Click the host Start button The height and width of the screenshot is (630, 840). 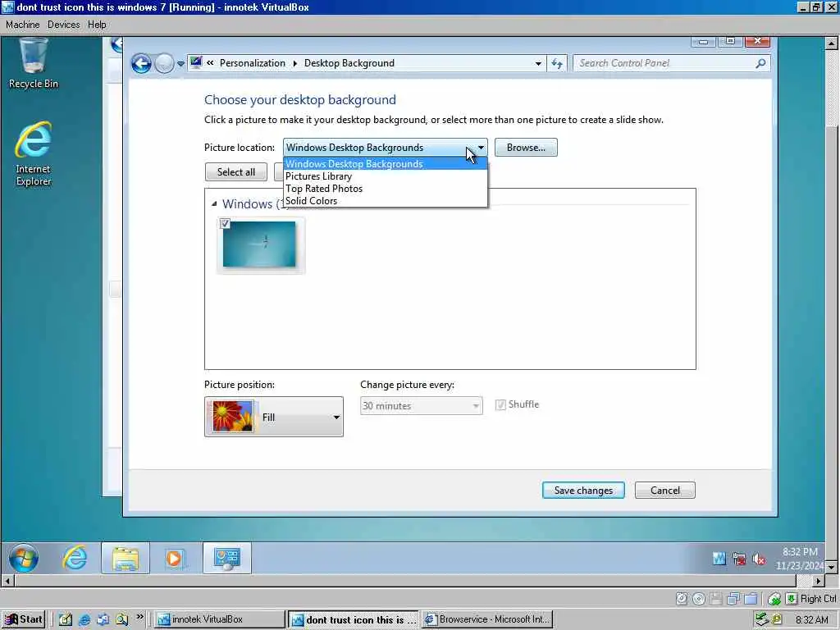pyautogui.click(x=23, y=619)
